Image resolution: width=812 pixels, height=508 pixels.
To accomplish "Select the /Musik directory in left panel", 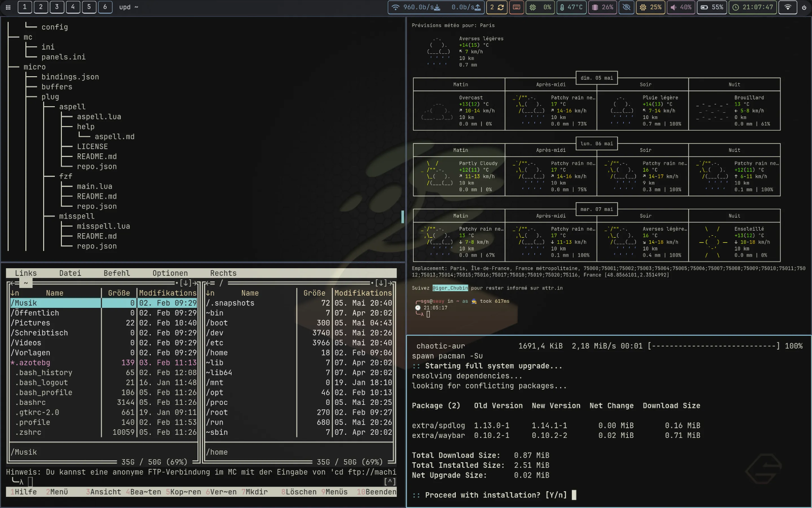I will tap(104, 303).
